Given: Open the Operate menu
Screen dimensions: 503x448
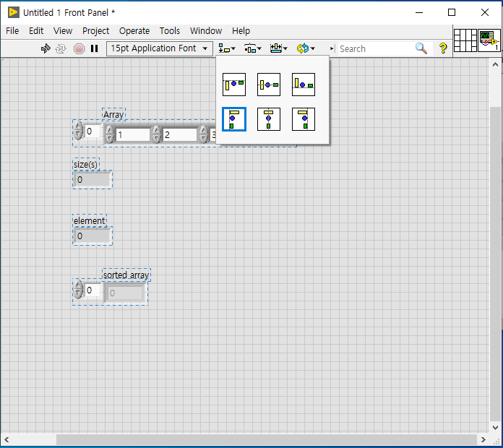Looking at the screenshot, I should (x=134, y=31).
